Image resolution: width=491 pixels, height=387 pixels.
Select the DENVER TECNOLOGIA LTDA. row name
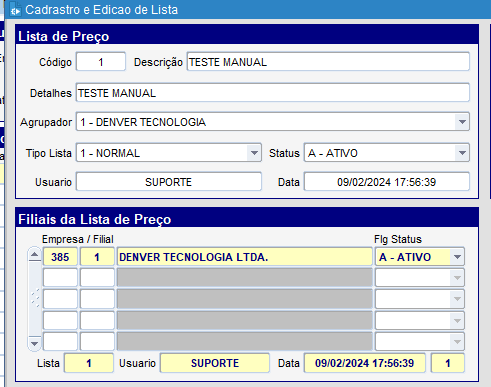pos(244,257)
